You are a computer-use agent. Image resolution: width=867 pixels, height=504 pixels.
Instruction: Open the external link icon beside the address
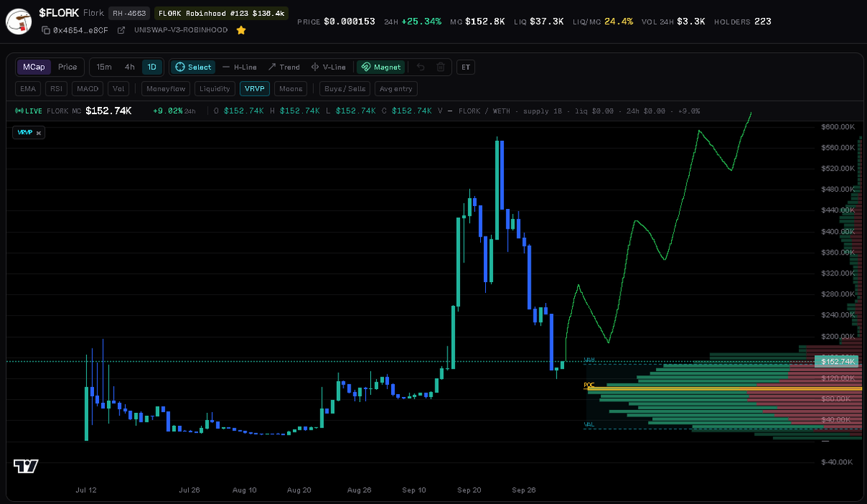point(121,30)
